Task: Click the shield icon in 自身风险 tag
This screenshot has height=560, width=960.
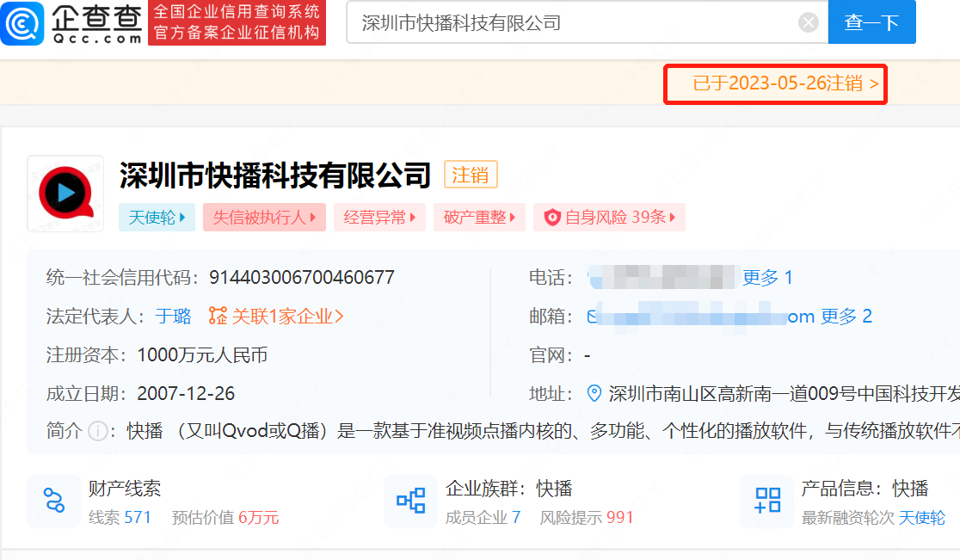Action: [x=552, y=218]
